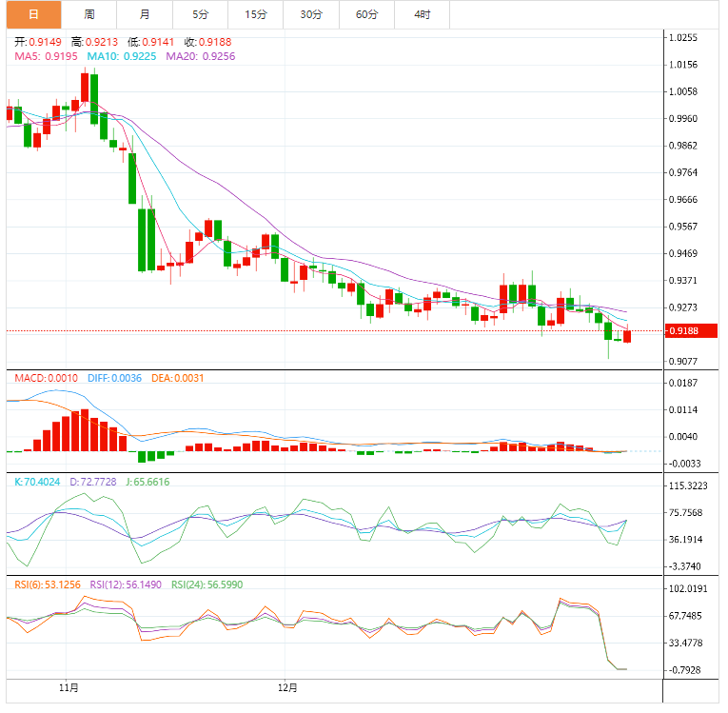The height and width of the screenshot is (713, 728).
Task: Click the RSI(12):56.1490 label
Action: pos(126,584)
